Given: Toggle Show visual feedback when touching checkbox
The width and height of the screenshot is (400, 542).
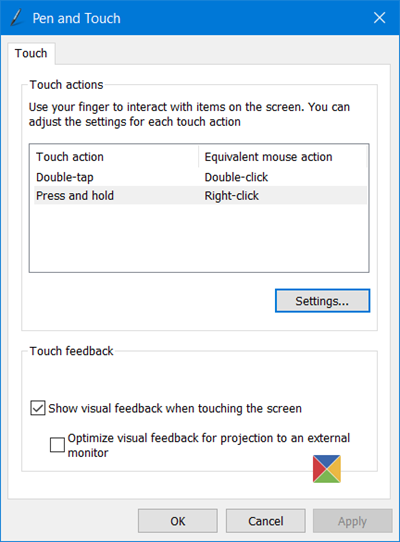Looking at the screenshot, I should tap(37, 408).
